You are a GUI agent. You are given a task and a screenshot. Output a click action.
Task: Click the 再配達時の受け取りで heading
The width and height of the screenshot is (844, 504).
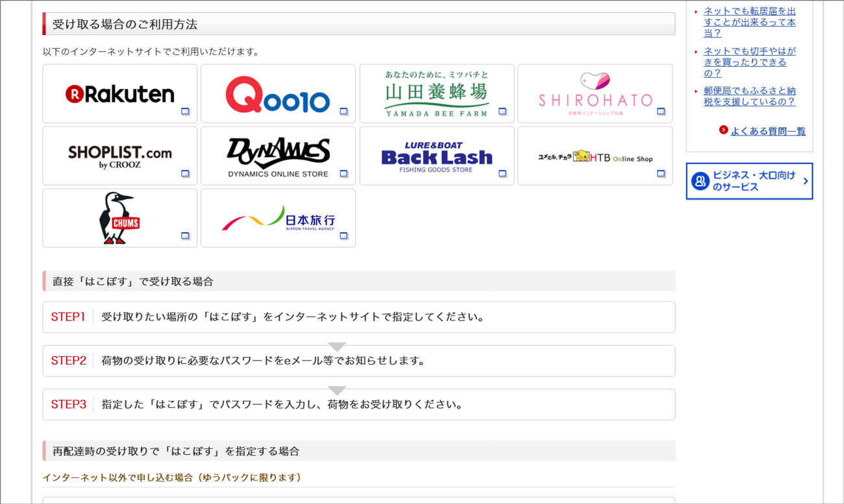coord(358,451)
